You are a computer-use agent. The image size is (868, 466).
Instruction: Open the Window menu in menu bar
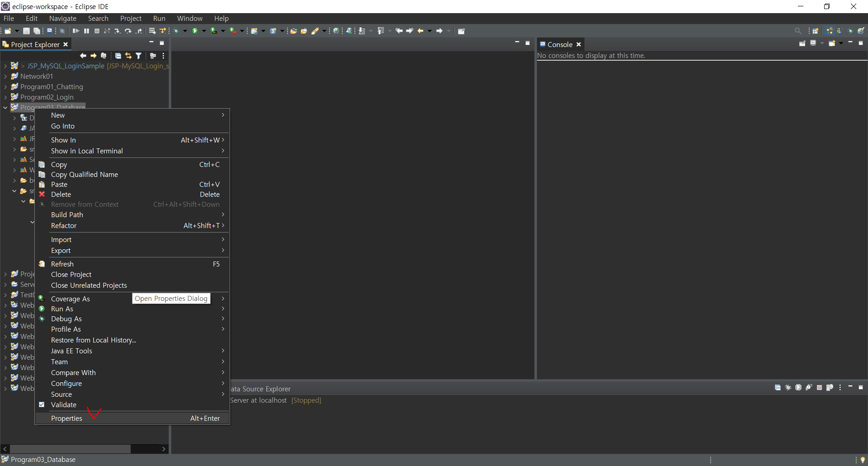pos(189,18)
